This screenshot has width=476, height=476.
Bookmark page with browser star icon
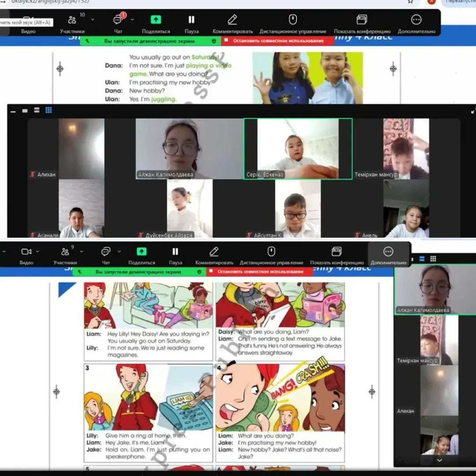tap(410, 1)
